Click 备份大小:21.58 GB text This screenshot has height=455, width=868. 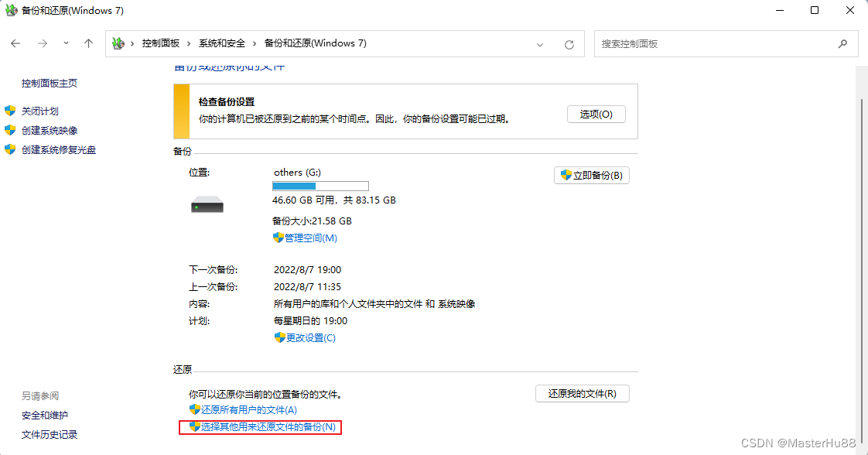click(312, 221)
